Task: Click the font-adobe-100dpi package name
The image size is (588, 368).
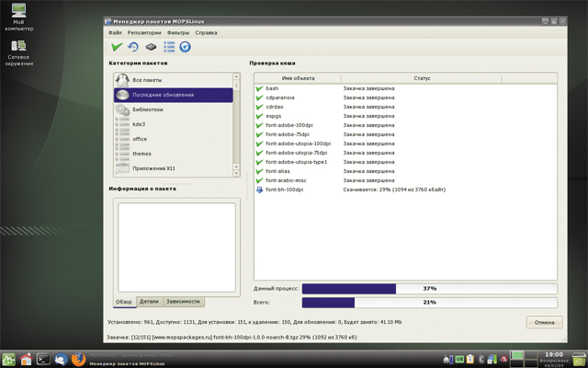Action: [289, 125]
